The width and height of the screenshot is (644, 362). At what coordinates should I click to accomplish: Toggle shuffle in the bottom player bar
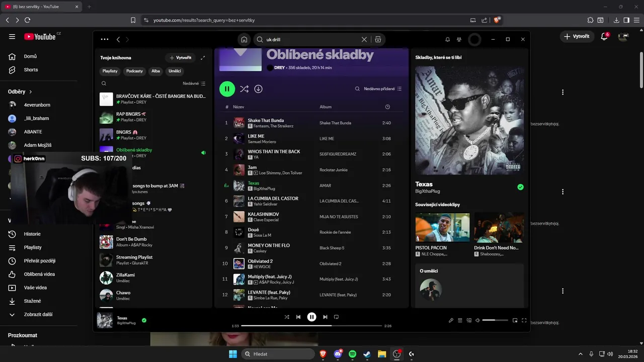(287, 317)
